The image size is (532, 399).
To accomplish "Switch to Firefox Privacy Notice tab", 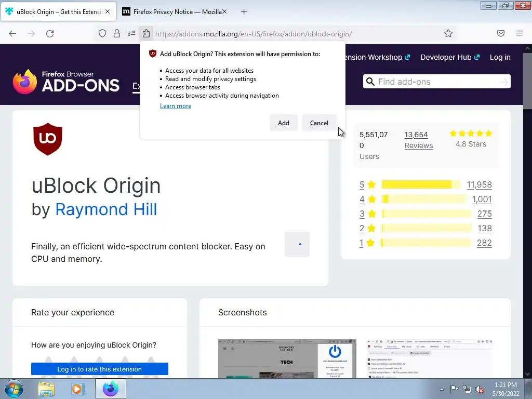I will (174, 11).
